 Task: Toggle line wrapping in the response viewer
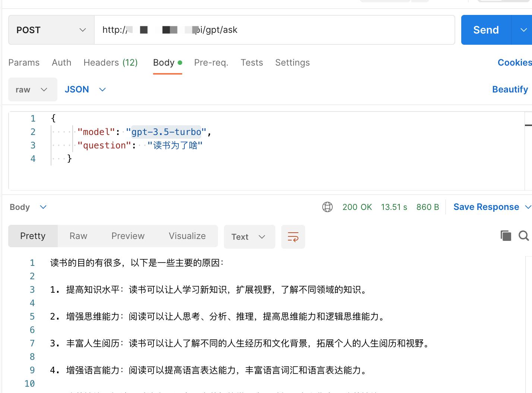coord(293,236)
